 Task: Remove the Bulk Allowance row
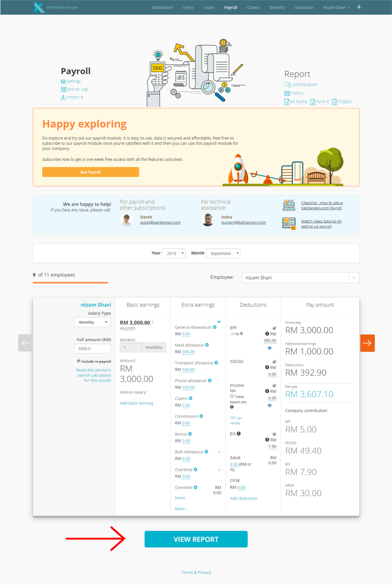(x=219, y=452)
